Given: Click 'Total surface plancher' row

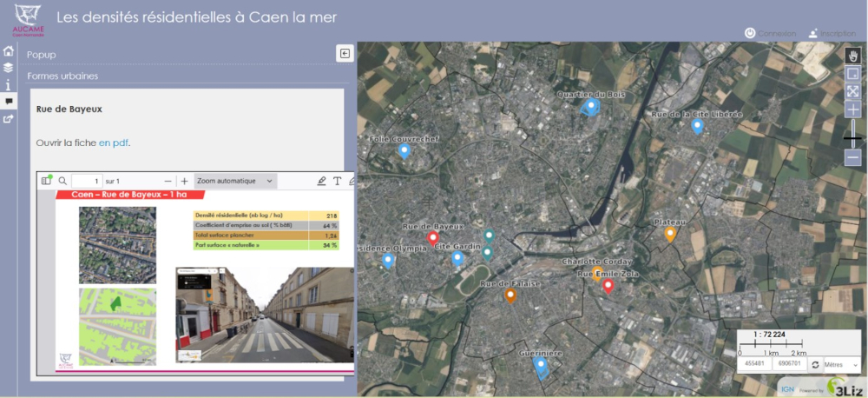Looking at the screenshot, I should pos(266,235).
